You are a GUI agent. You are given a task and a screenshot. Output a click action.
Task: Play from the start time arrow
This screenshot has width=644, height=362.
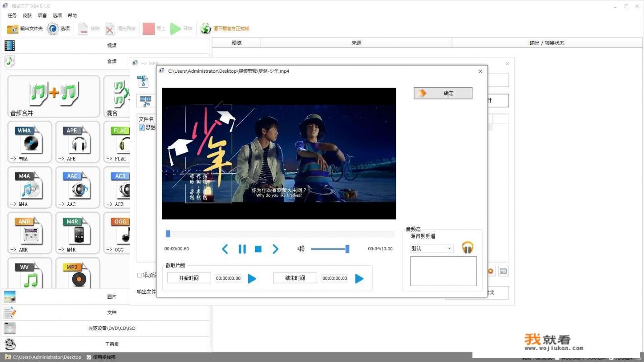point(252,279)
